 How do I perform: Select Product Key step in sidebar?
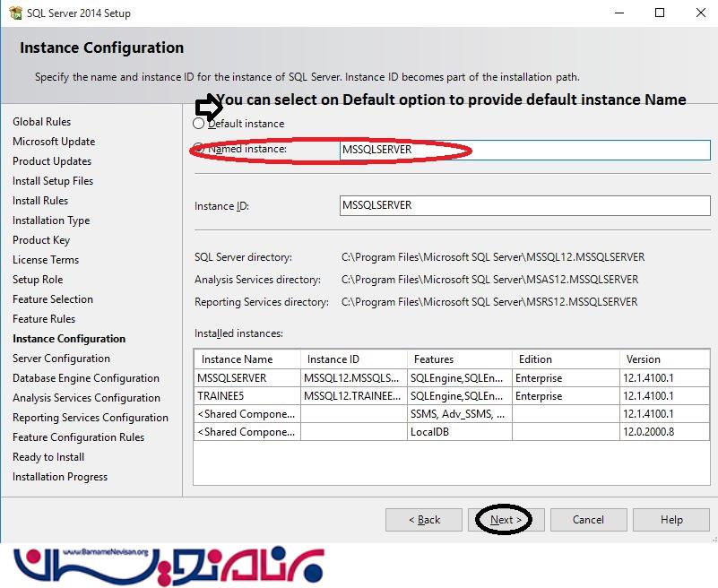[41, 240]
